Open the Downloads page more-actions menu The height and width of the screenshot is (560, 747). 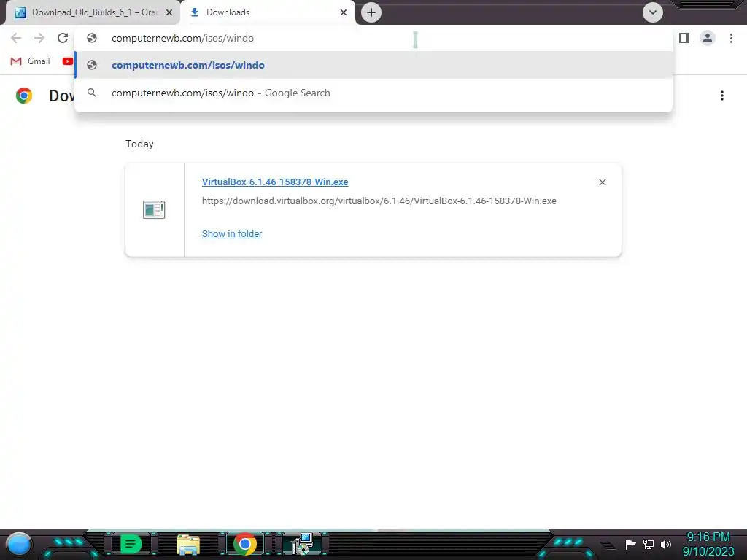click(722, 96)
